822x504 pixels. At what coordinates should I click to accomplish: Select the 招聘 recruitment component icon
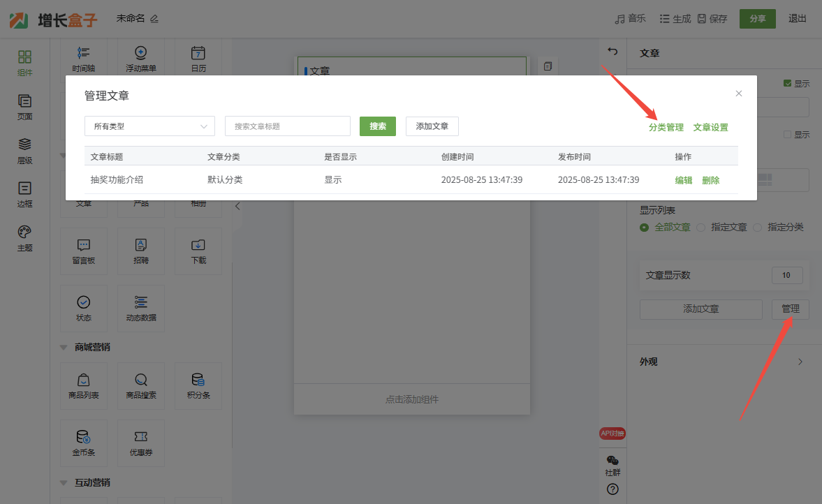(x=141, y=251)
